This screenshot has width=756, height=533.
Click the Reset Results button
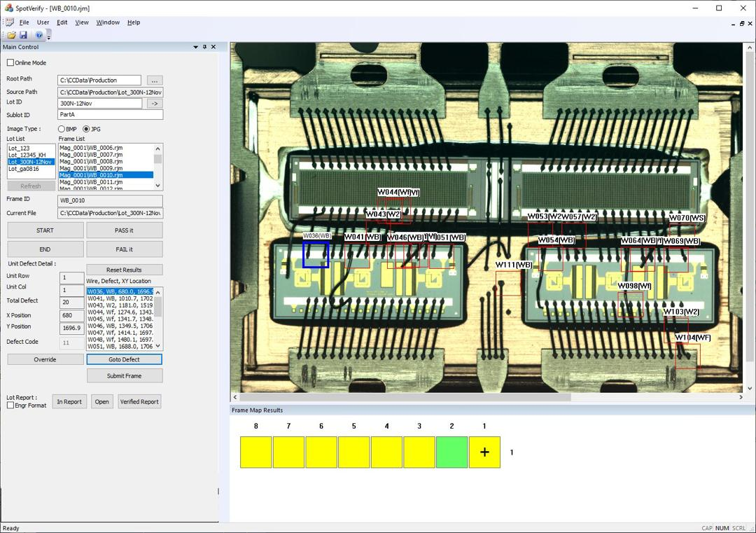tap(125, 270)
